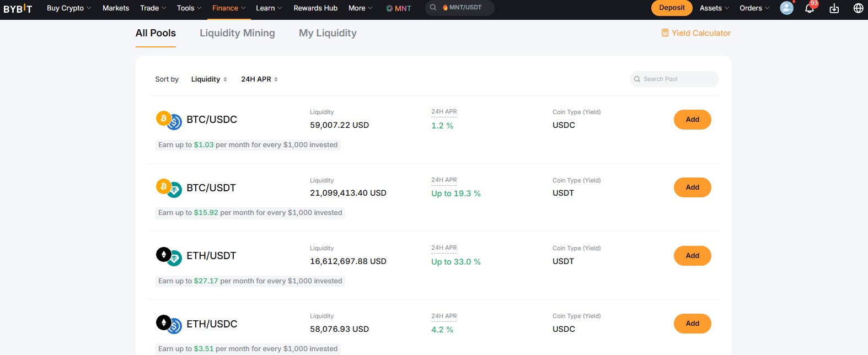The height and width of the screenshot is (355, 868).
Task: Click 24H APR label in BTC/USDC row
Action: point(444,112)
